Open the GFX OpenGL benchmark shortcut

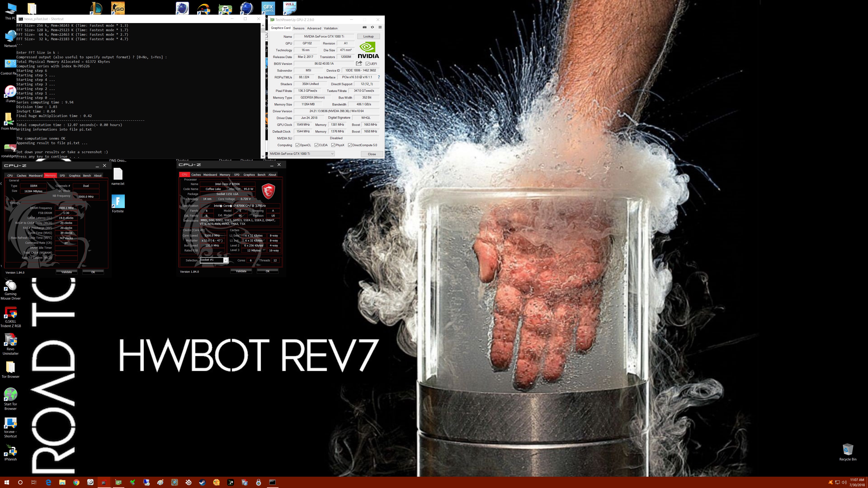click(x=268, y=8)
